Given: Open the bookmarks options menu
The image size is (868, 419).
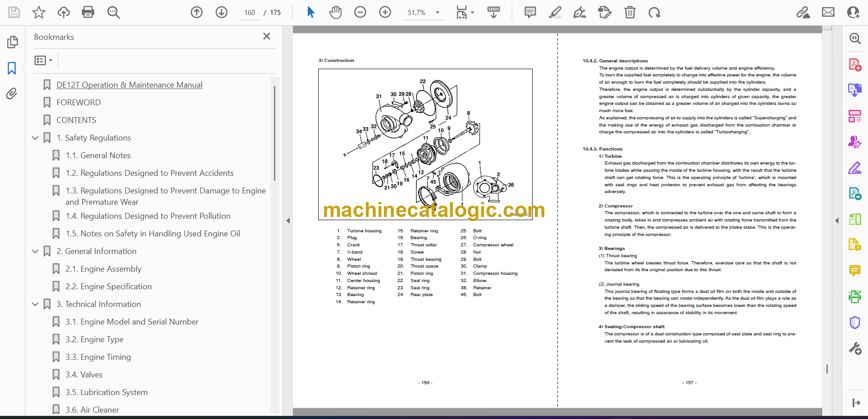Looking at the screenshot, I should [43, 60].
